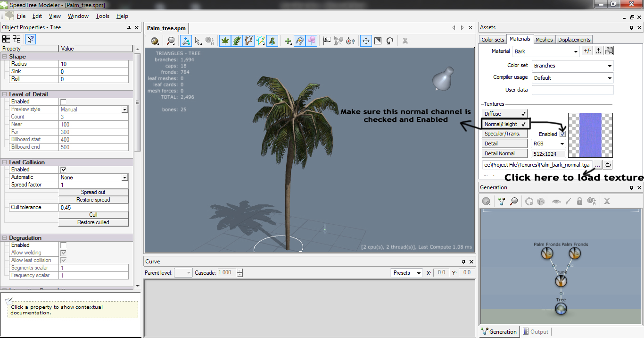
Task: Toggle leaf display (maple leaf icon)
Action: 225,41
